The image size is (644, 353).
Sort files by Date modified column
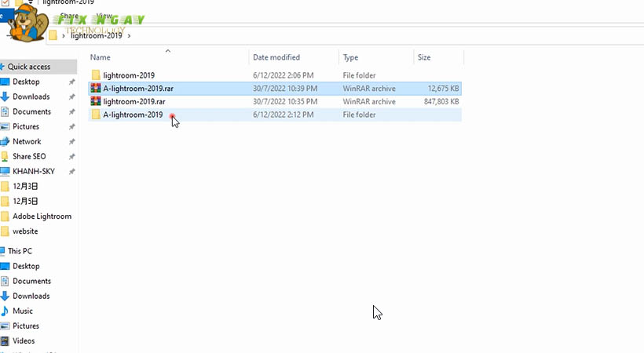click(276, 57)
